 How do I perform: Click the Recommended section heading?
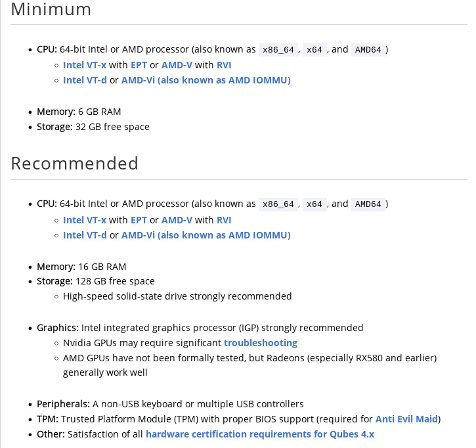click(75, 164)
